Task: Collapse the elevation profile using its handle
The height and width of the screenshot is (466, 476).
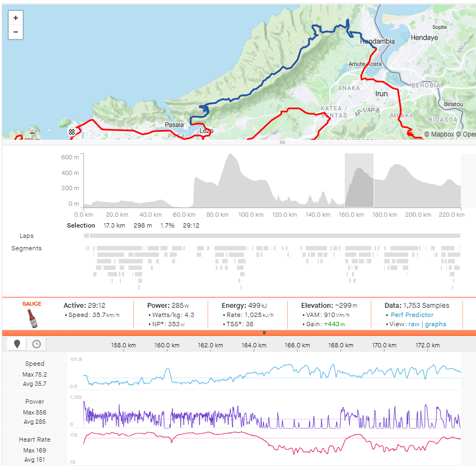Action: (282, 142)
